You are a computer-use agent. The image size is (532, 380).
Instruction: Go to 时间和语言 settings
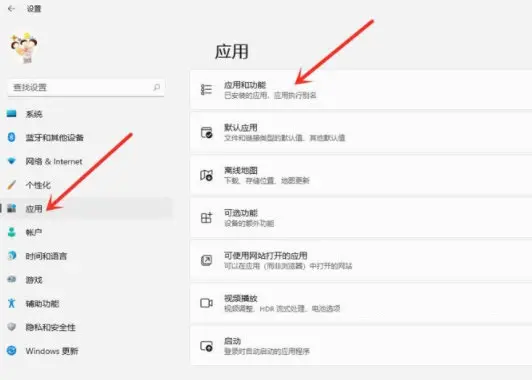tap(87, 256)
